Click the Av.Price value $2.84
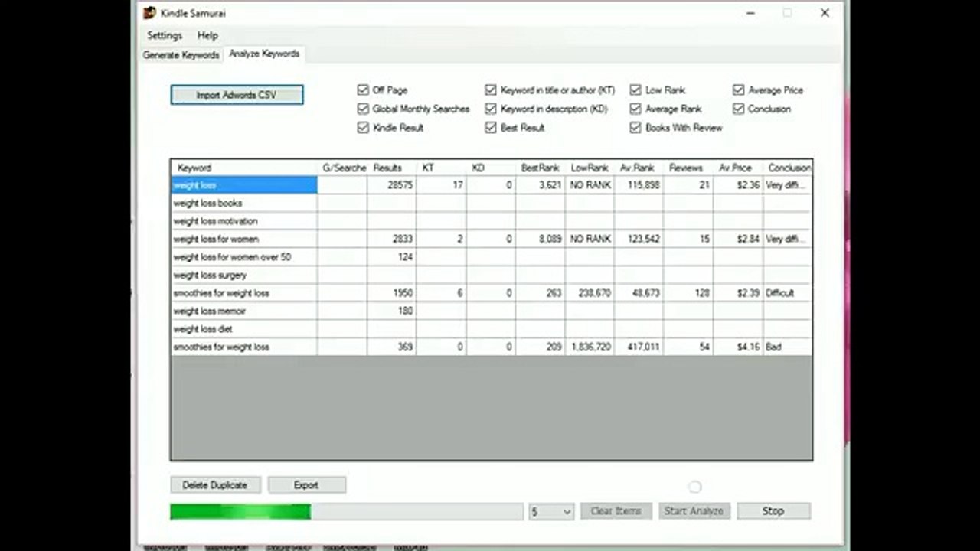This screenshot has width=980, height=551. pyautogui.click(x=738, y=239)
